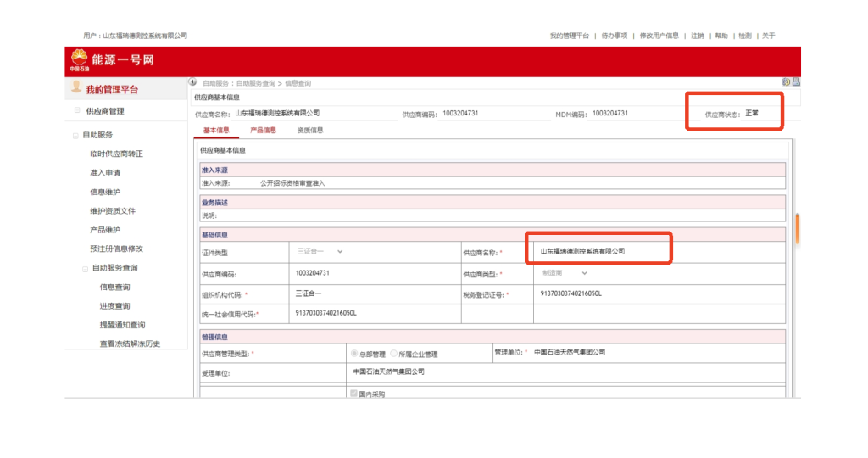Collapse the 自助服务查询 tree node

click(x=86, y=269)
